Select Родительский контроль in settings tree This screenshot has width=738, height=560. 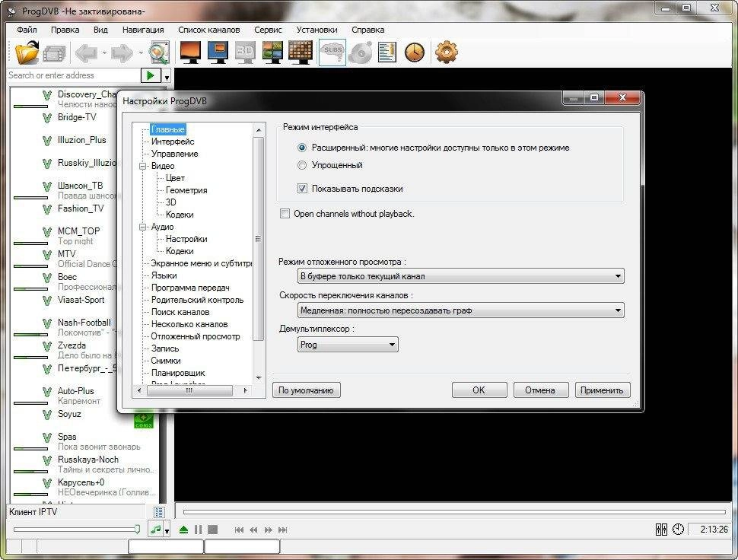197,300
